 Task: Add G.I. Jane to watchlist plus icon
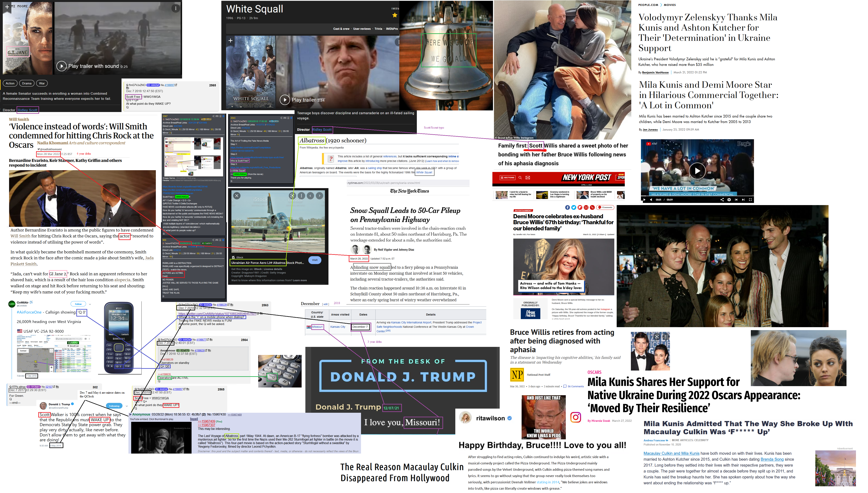7,7
